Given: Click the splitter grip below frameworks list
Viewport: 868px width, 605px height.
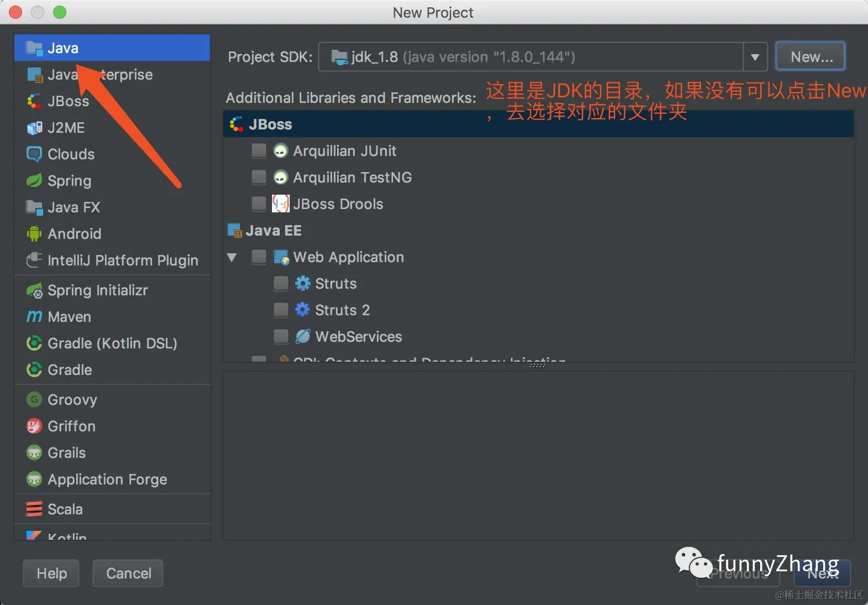Looking at the screenshot, I should pos(537,365).
